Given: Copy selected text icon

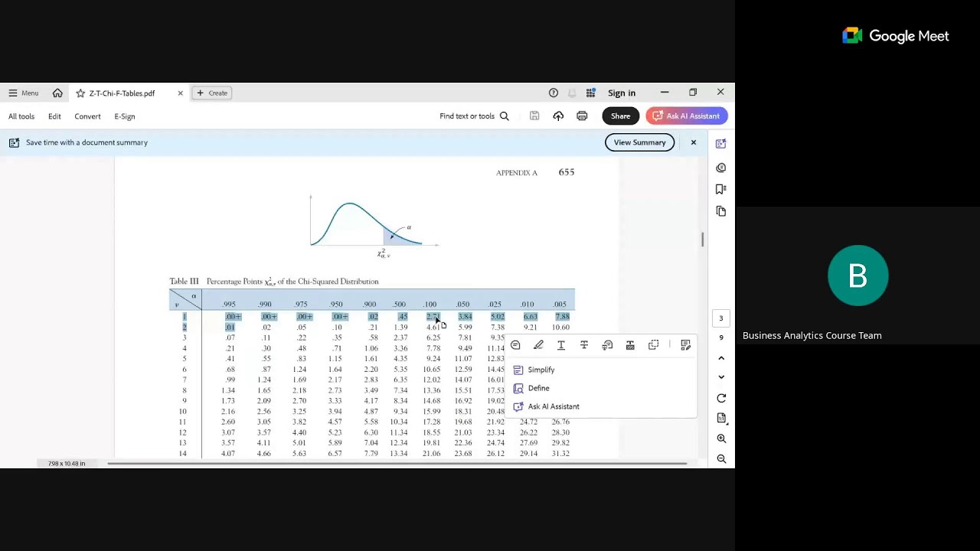Looking at the screenshot, I should click(x=653, y=345).
